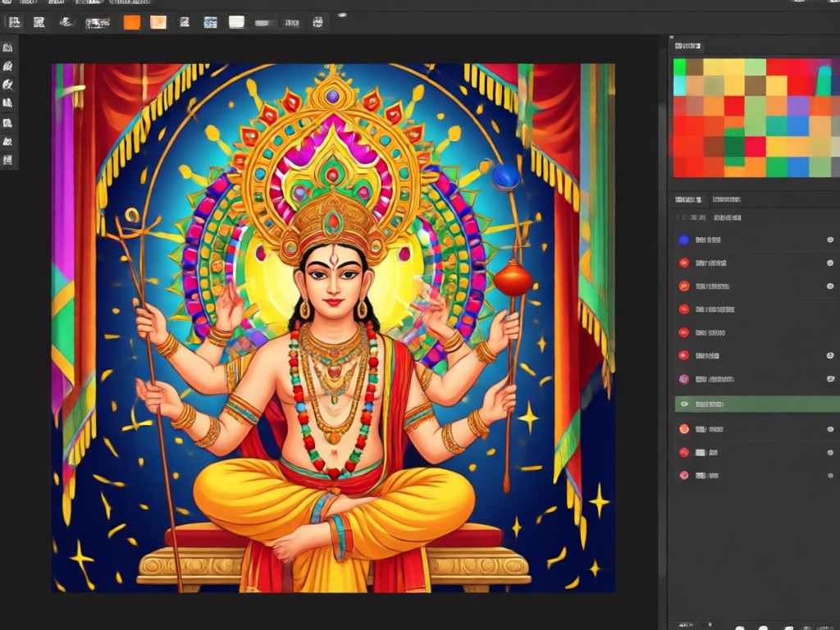Pick the purple swatch in the color grid
Image resolution: width=840 pixels, height=630 pixels.
click(x=797, y=106)
